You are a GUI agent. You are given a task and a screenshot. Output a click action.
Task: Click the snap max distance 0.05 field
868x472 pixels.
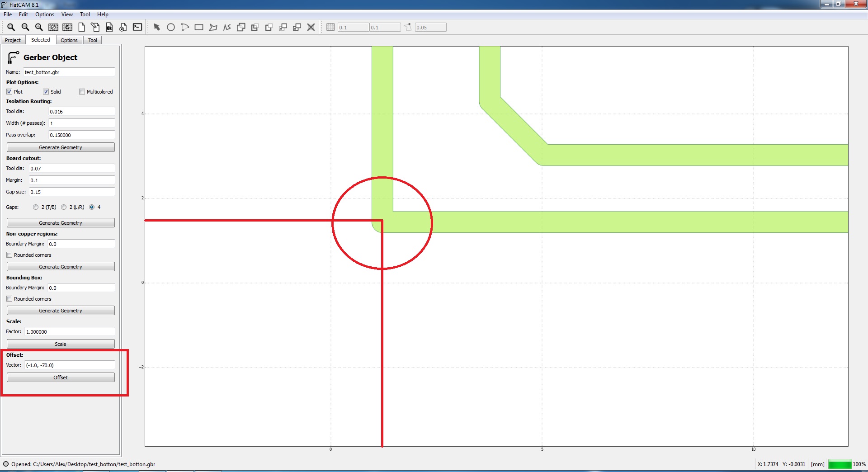click(431, 28)
